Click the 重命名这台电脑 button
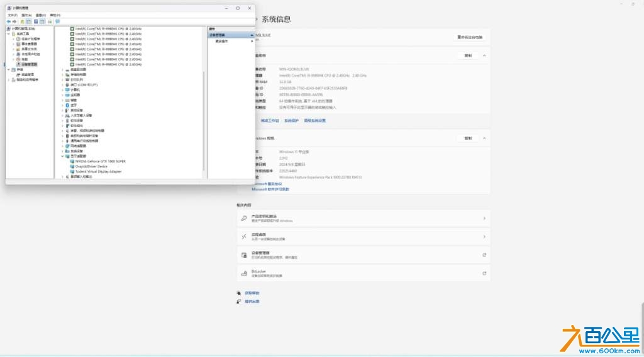The height and width of the screenshot is (357, 644). pyautogui.click(x=469, y=37)
